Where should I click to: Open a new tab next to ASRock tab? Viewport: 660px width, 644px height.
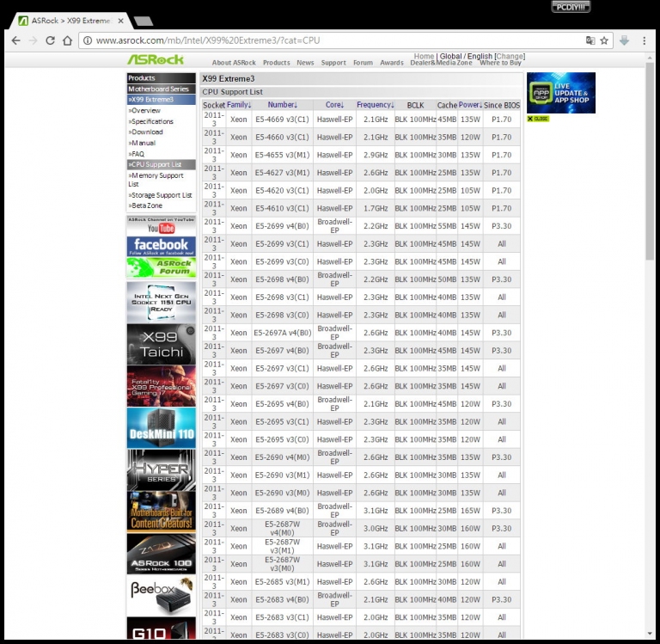point(144,21)
